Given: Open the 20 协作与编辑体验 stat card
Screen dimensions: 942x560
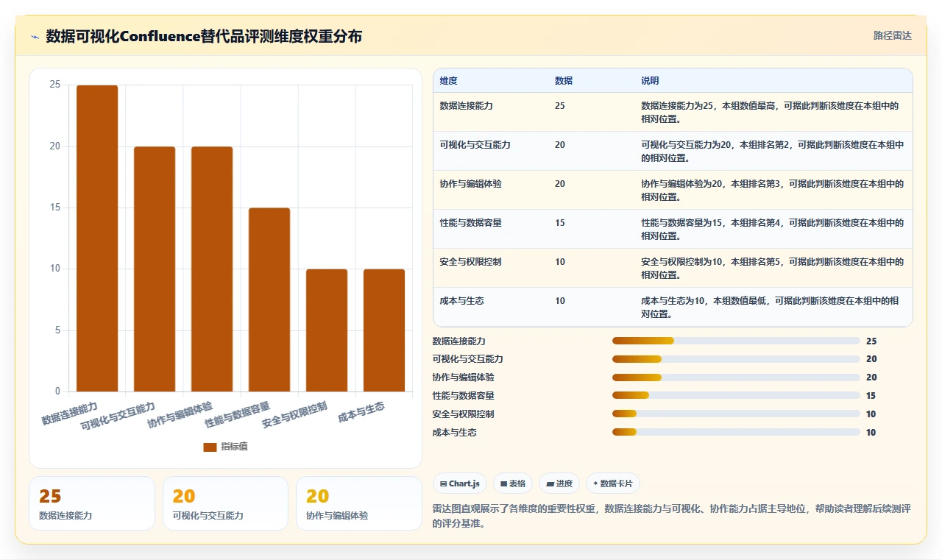Looking at the screenshot, I should tap(359, 503).
